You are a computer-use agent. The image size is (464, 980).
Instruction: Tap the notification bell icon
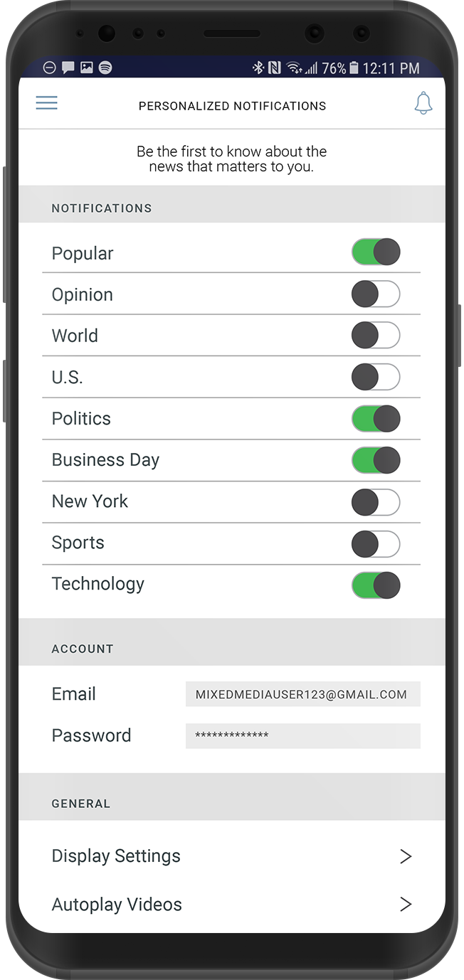click(x=423, y=103)
